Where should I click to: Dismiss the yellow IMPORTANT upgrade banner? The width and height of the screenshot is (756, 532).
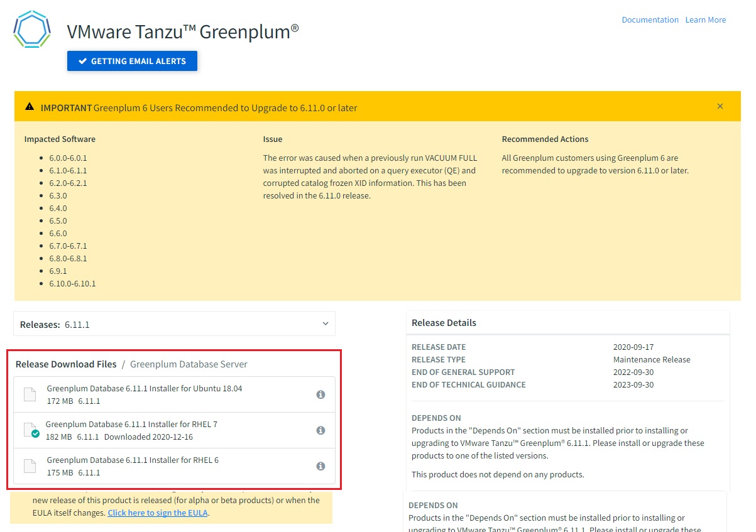pos(720,106)
